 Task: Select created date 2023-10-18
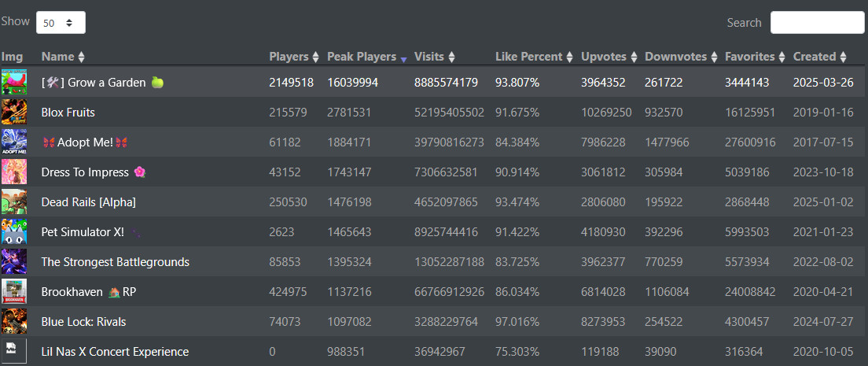pos(823,172)
